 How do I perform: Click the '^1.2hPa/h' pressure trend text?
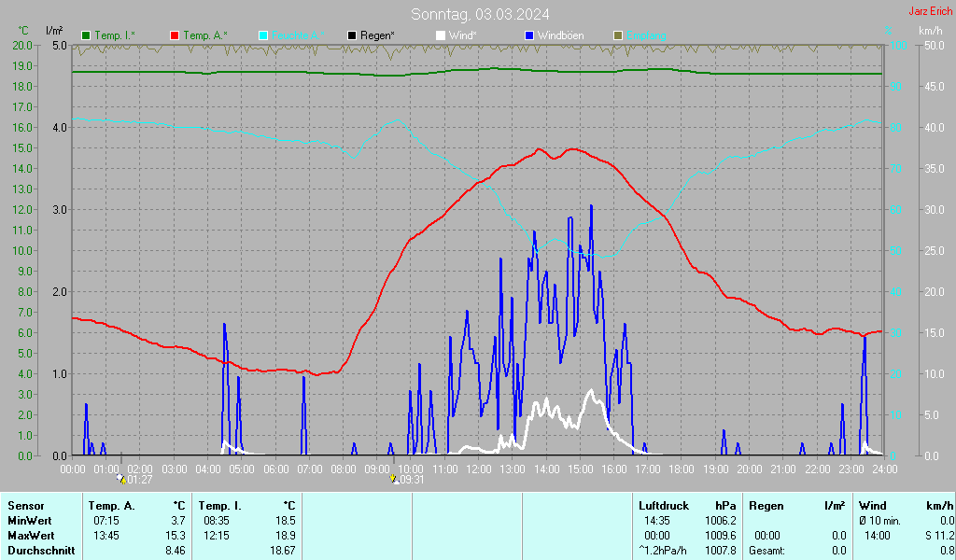click(662, 551)
